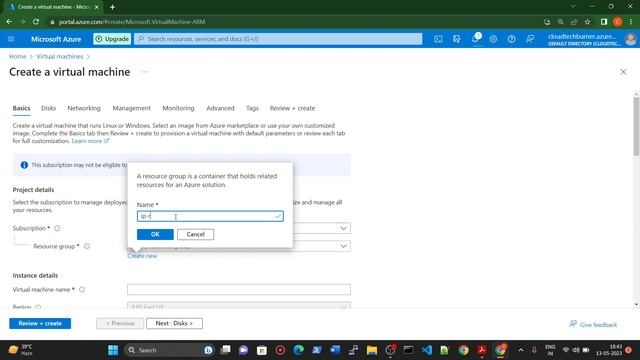Open the Azure portal hamburger menu
Viewport: 640px width, 360px height.
coord(11,39)
